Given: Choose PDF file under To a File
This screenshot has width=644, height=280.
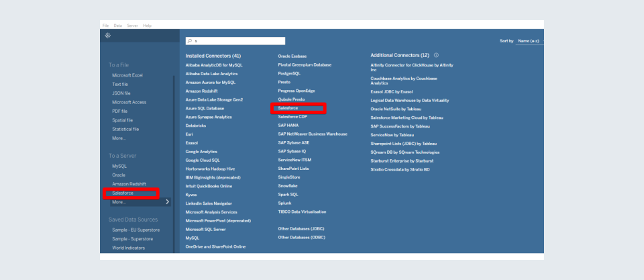Looking at the screenshot, I should point(120,111).
